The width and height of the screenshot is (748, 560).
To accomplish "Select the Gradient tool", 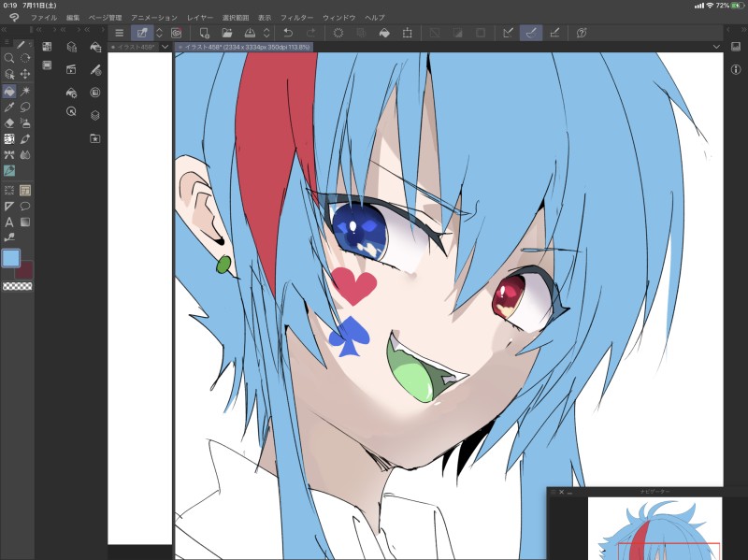I will coord(25,223).
